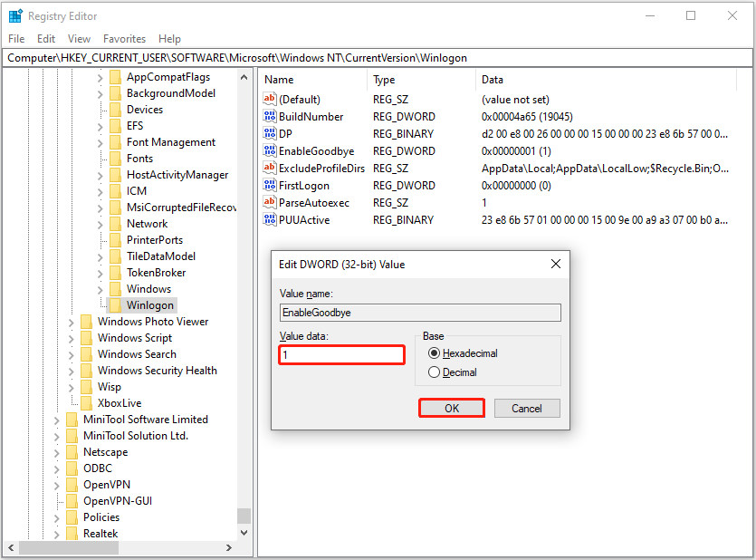This screenshot has width=756, height=560.
Task: Expand the Network tree node
Action: pos(100,225)
